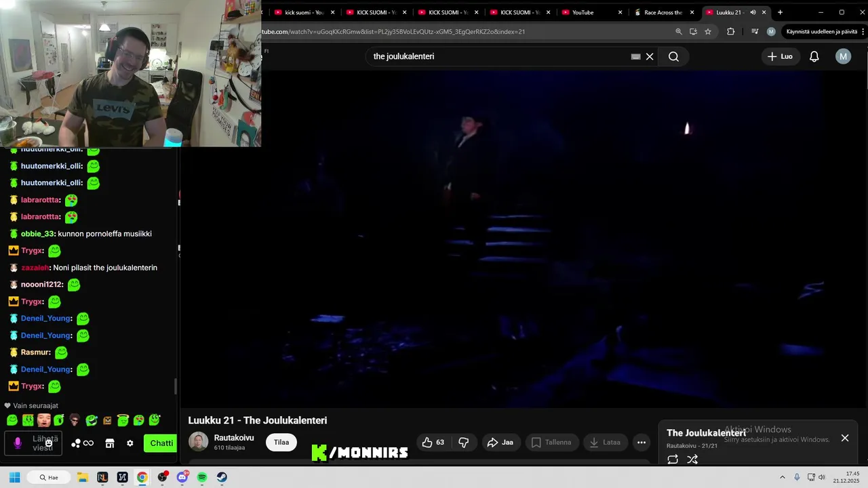Screen dimensions: 868x488
Task: Open the Chrome extensions puzzle icon
Action: (x=730, y=32)
